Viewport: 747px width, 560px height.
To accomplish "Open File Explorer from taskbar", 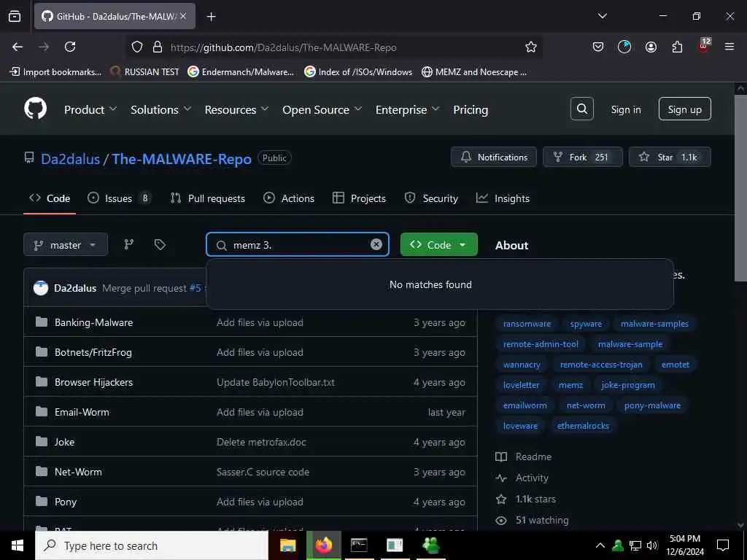I will [287, 545].
